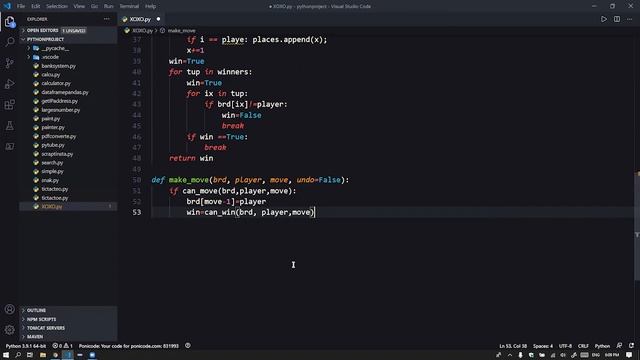
Task: Select XOXO.py in file tree
Action: click(x=68, y=207)
